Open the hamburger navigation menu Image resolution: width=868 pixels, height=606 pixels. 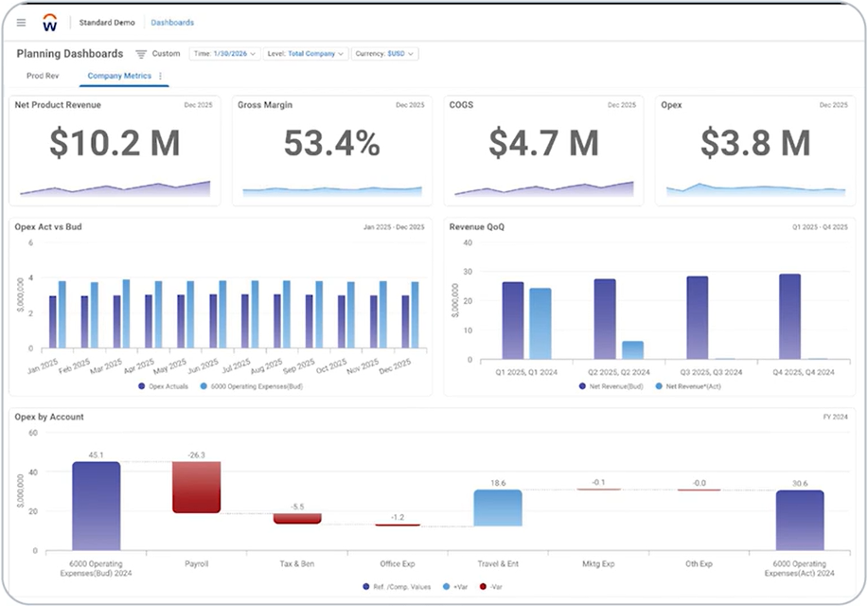pyautogui.click(x=22, y=23)
